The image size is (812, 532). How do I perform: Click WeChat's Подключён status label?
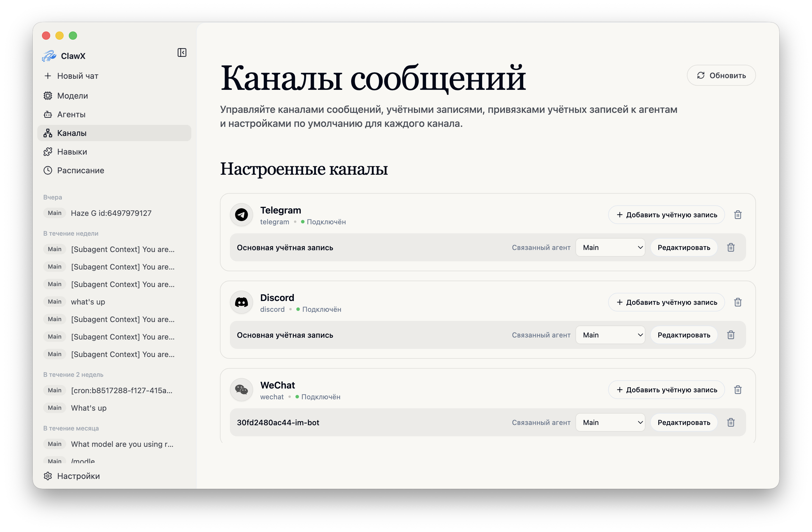321,397
